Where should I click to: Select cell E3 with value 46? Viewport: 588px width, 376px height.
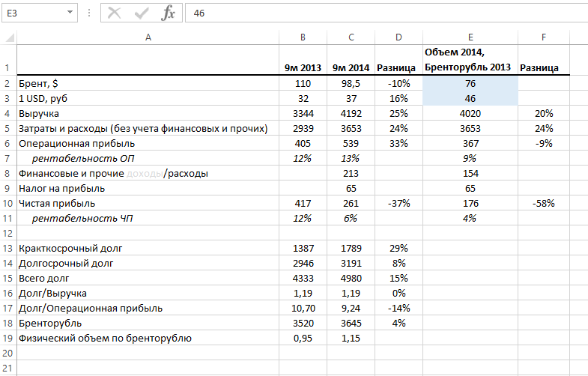(x=470, y=98)
